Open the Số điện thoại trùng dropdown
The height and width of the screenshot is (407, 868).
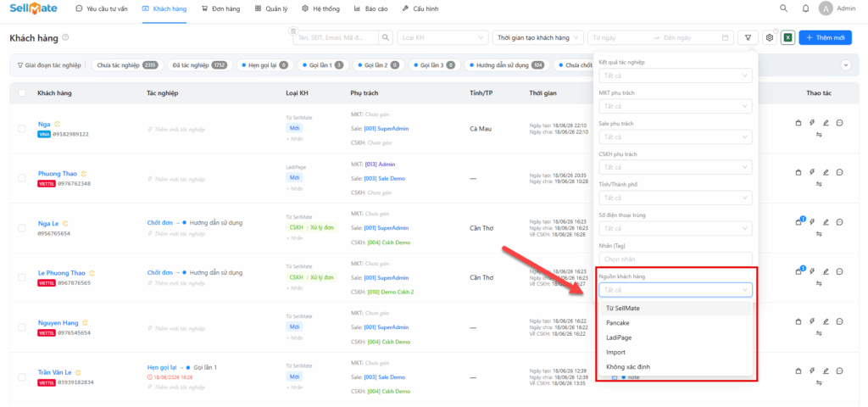[676, 228]
